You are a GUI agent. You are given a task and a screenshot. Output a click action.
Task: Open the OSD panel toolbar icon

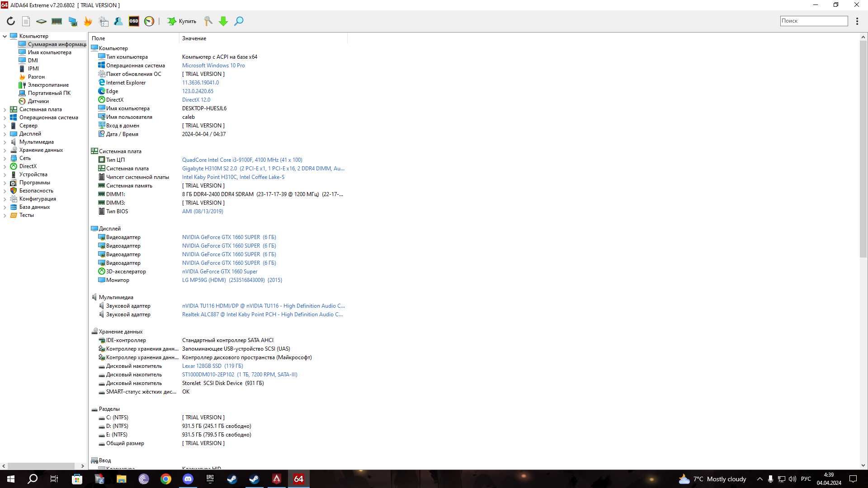pos(134,21)
